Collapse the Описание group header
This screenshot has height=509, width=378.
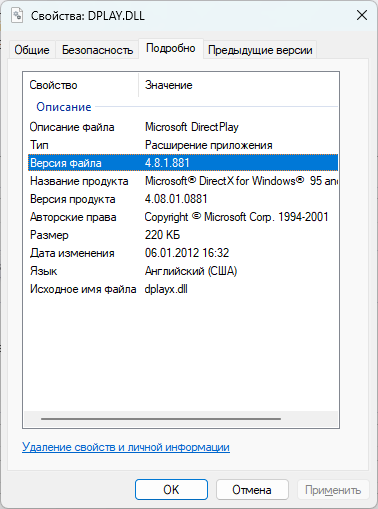[64, 107]
